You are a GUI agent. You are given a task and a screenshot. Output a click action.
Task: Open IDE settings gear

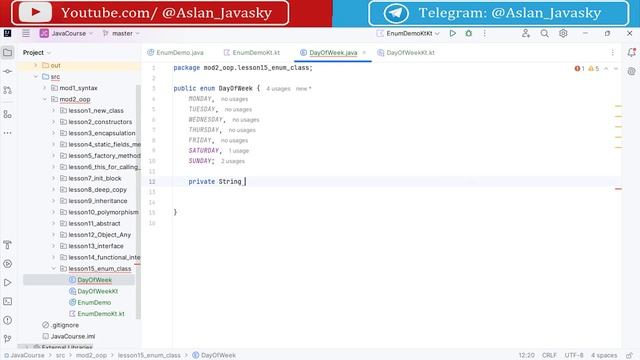[563, 33]
